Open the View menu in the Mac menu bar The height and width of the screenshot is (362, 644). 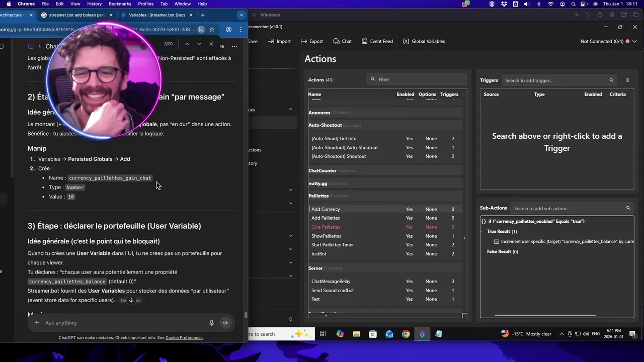75,4
